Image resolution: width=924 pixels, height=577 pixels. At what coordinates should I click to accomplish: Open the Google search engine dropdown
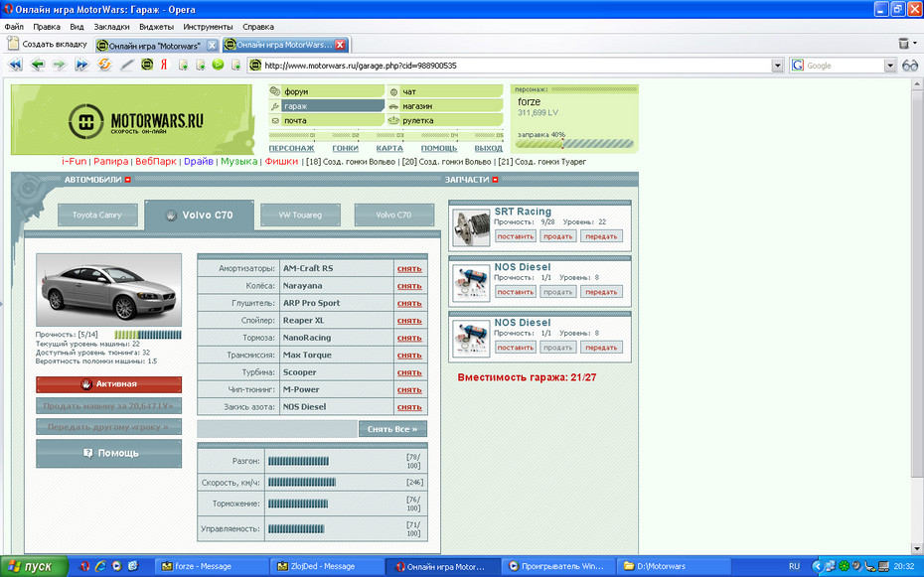pos(890,66)
